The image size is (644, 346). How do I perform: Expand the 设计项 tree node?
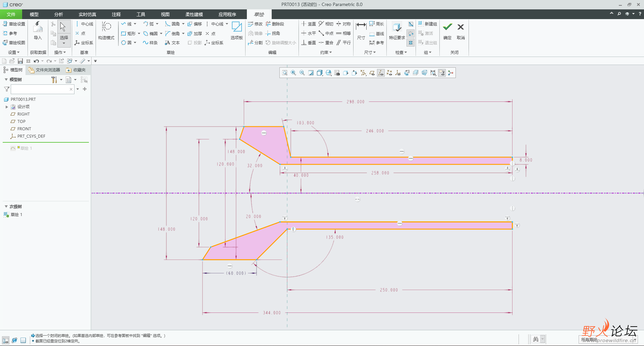[x=7, y=107]
